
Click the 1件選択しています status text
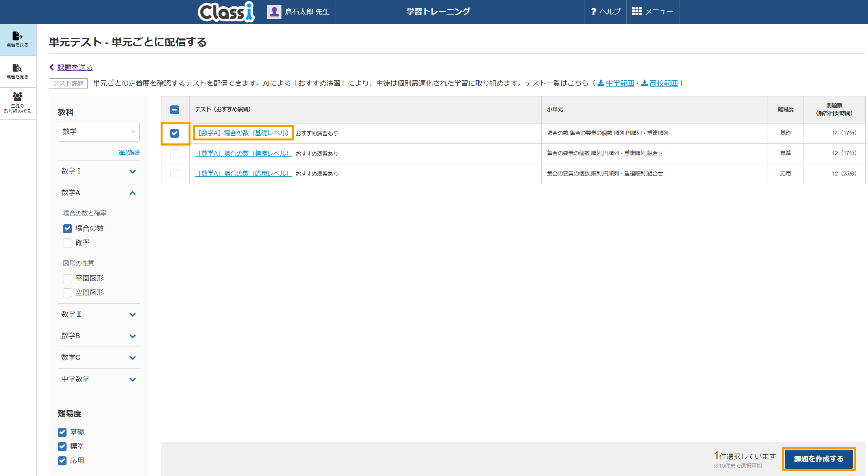(745, 456)
